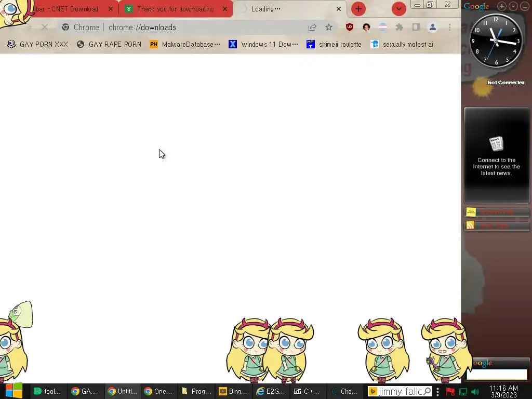Open the Bing… taskbar item
532x399 pixels.
point(233,391)
